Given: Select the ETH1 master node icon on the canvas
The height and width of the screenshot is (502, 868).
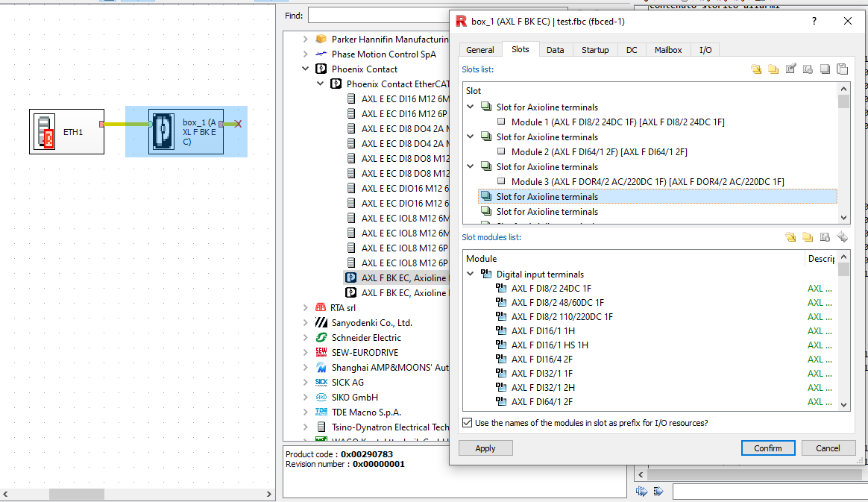Looking at the screenshot, I should point(44,132).
